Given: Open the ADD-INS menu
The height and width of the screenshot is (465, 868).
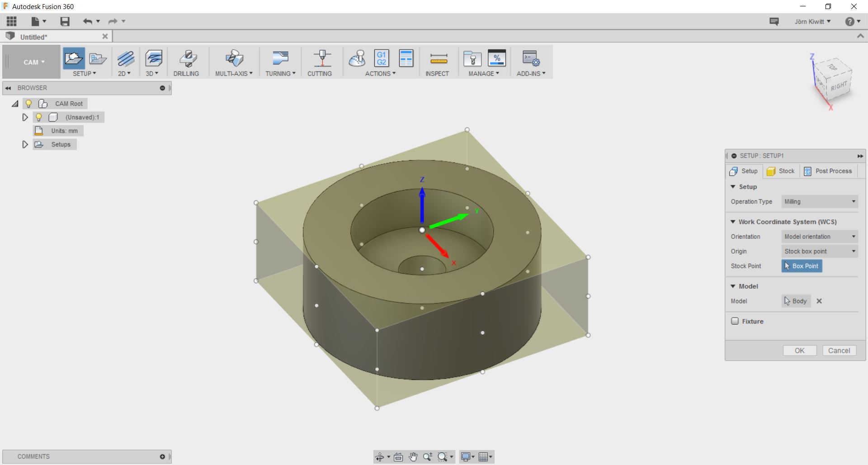Looking at the screenshot, I should pos(531,73).
